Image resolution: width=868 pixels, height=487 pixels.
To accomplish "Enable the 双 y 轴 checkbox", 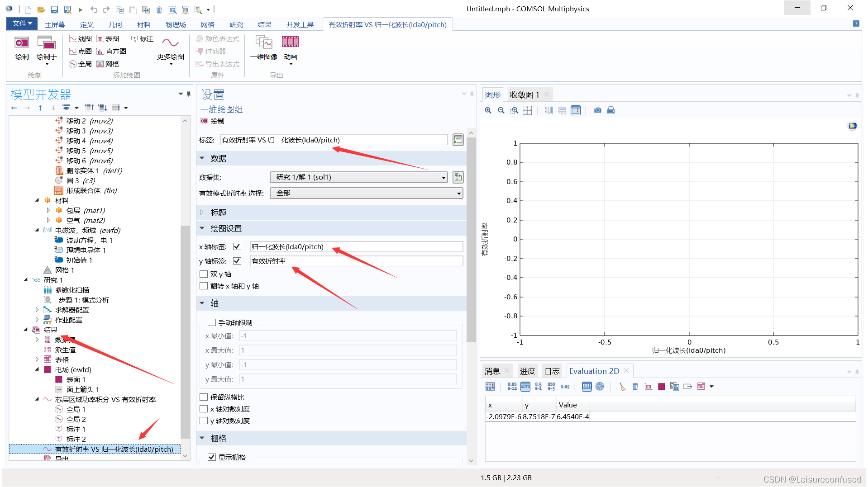I will pyautogui.click(x=204, y=274).
